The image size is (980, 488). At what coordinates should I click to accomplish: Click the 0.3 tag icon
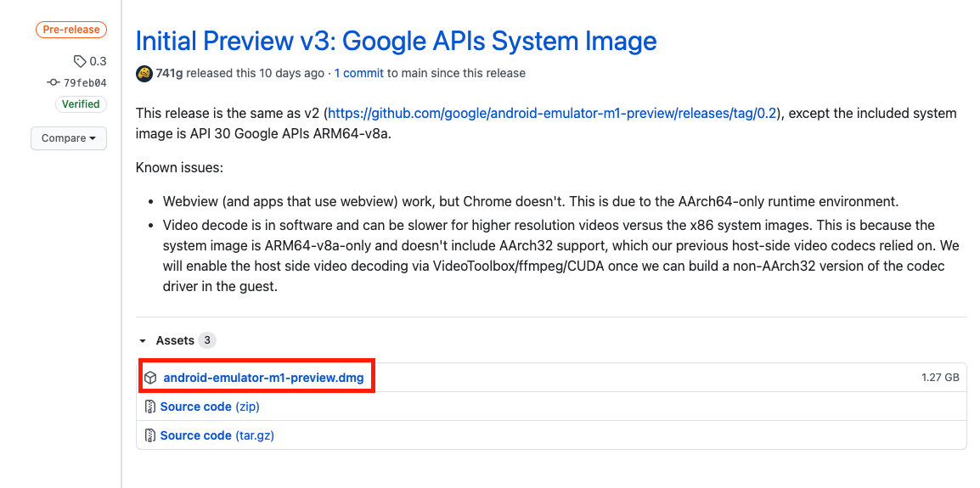point(80,61)
